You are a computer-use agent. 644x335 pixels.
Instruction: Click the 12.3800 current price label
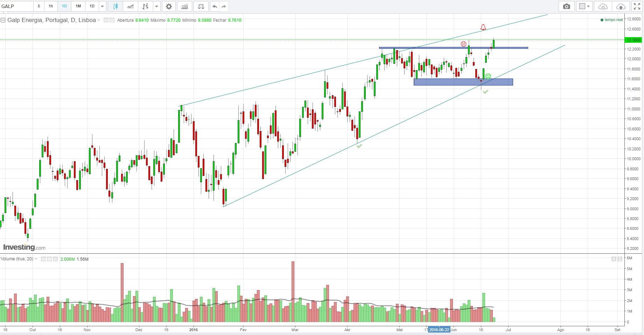(634, 40)
